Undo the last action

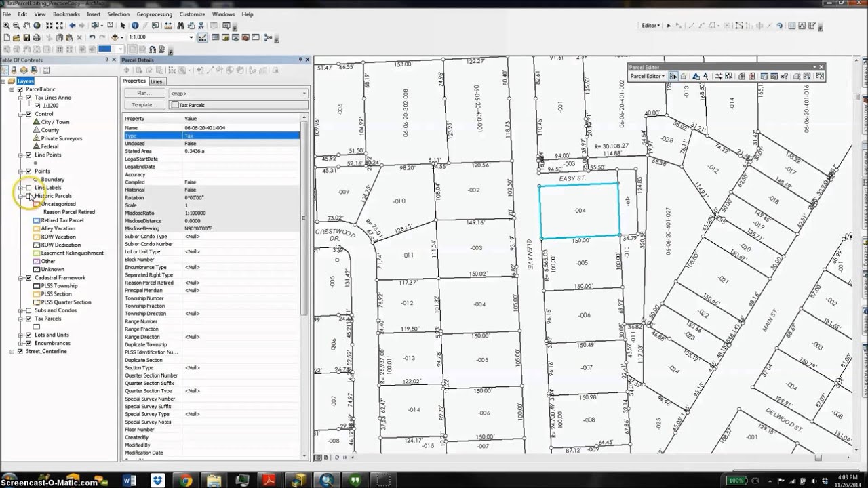click(x=92, y=37)
